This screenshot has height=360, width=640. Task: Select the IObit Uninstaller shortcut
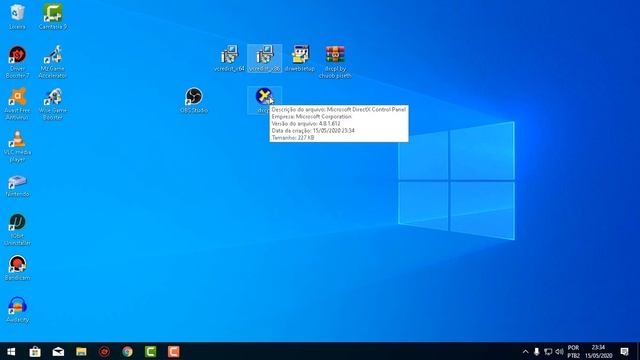tap(18, 229)
